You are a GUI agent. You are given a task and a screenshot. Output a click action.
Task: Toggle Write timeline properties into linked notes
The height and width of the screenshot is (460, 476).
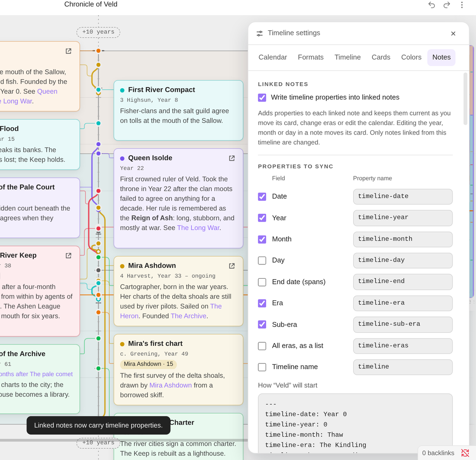pos(262,97)
